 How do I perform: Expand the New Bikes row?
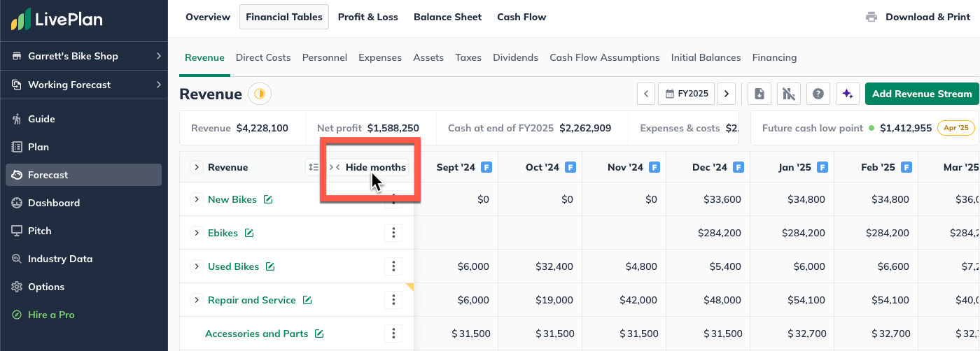pyautogui.click(x=197, y=199)
